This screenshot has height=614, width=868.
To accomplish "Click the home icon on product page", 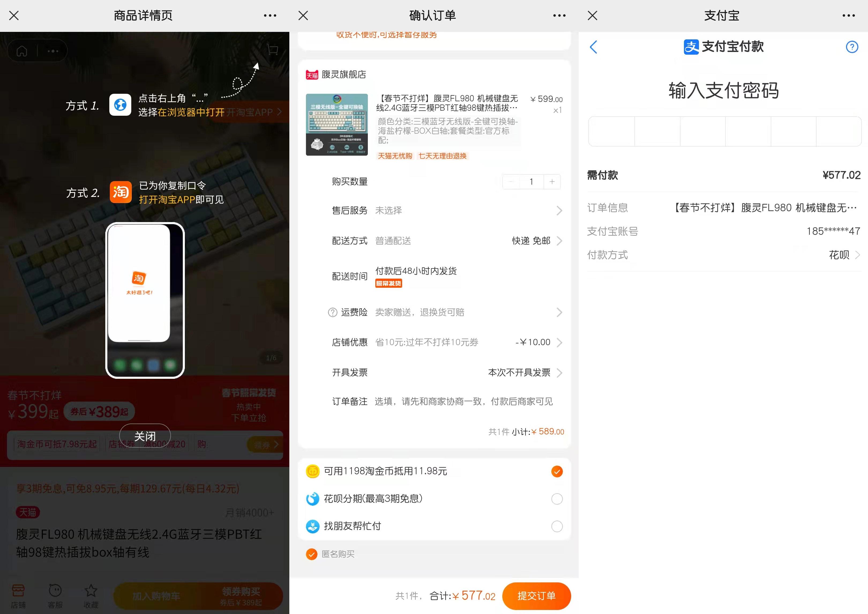I will coord(21,51).
